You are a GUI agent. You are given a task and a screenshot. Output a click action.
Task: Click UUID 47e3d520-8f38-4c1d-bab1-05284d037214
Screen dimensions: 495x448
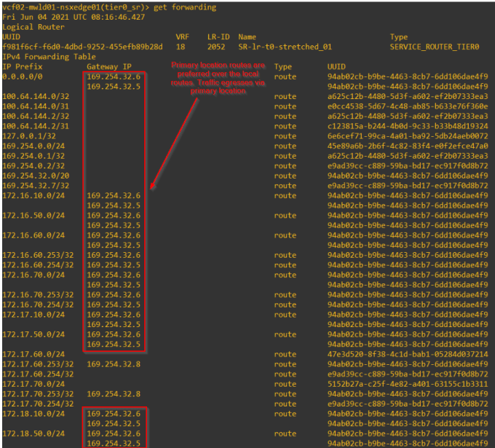(408, 355)
